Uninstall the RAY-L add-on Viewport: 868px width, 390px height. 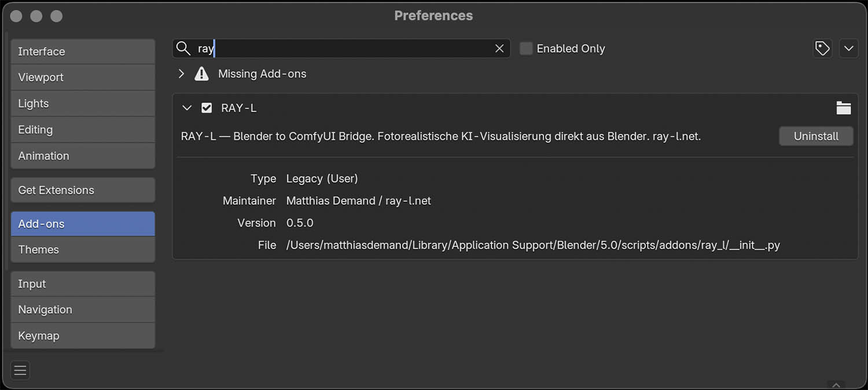tap(815, 136)
